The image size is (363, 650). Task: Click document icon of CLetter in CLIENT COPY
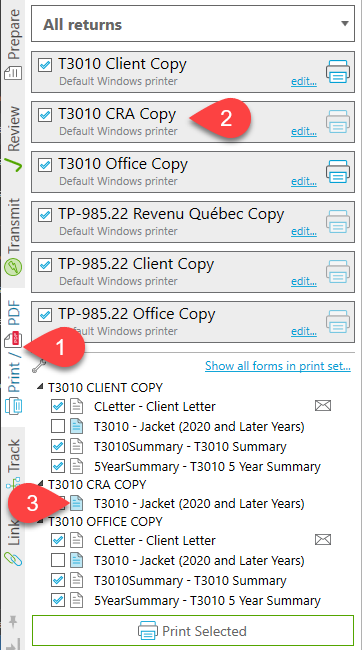click(x=76, y=406)
